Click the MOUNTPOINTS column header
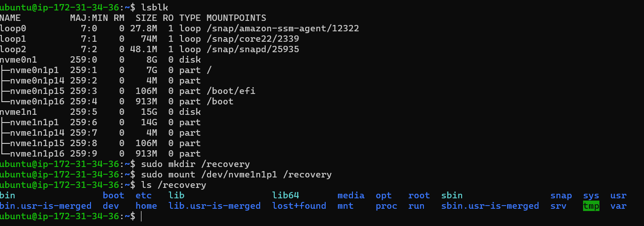The image size is (644, 226). click(x=236, y=18)
